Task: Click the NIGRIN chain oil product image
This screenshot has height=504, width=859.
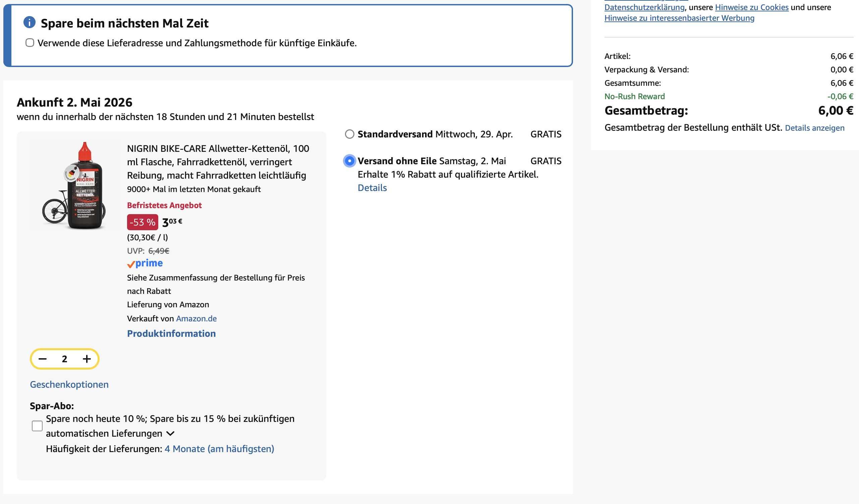Action: (75, 185)
